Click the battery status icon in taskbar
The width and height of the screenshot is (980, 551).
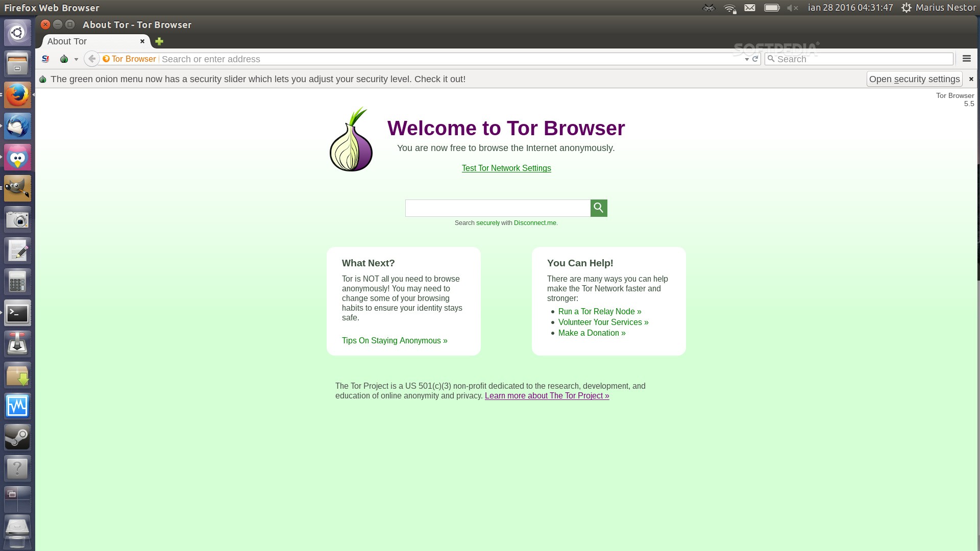[772, 8]
